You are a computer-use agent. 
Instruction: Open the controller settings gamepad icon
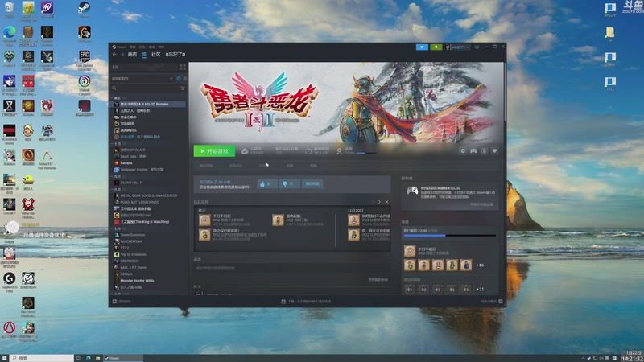point(473,151)
